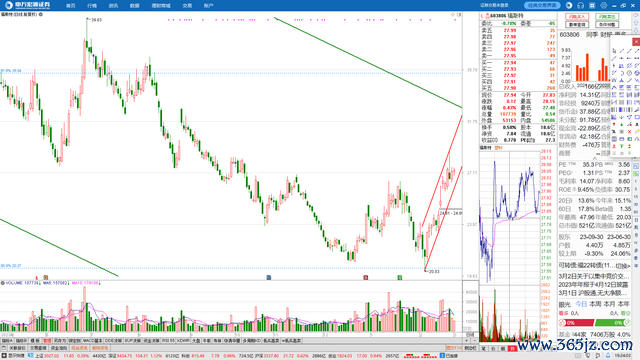The image size is (640, 360).
Task: Click the 切换> link beside convertible bond
Action: click(x=622, y=265)
